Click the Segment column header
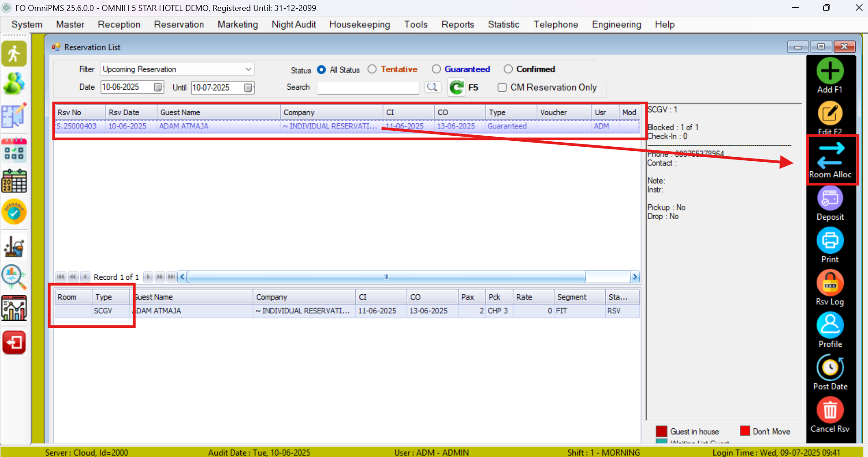This screenshot has height=457, width=868. (x=579, y=297)
